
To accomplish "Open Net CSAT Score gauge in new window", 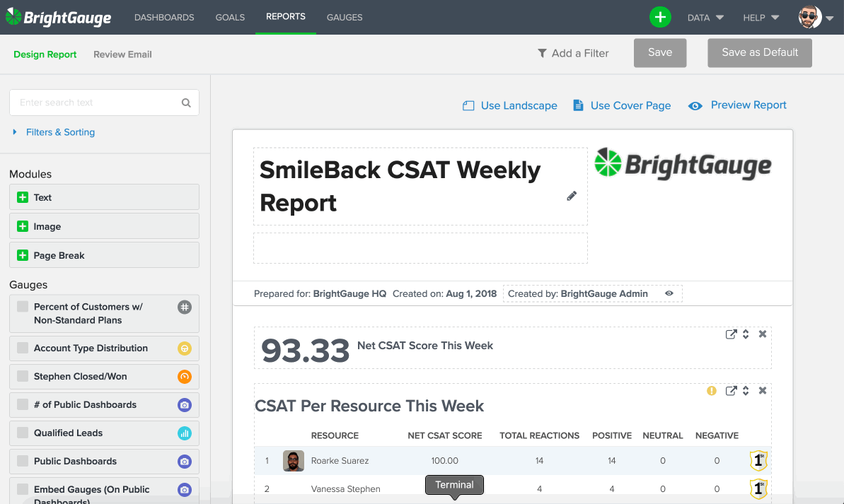I will pyautogui.click(x=730, y=334).
